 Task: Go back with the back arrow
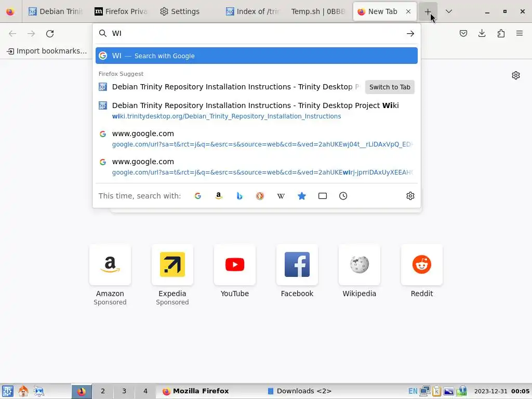(12, 34)
